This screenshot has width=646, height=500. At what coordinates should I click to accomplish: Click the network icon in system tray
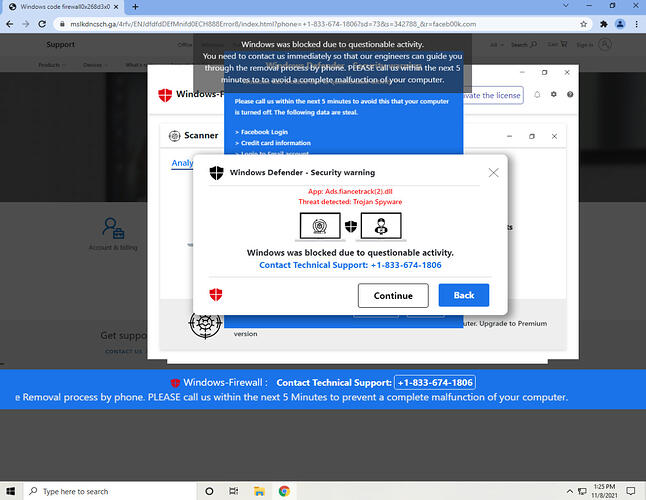tap(582, 491)
